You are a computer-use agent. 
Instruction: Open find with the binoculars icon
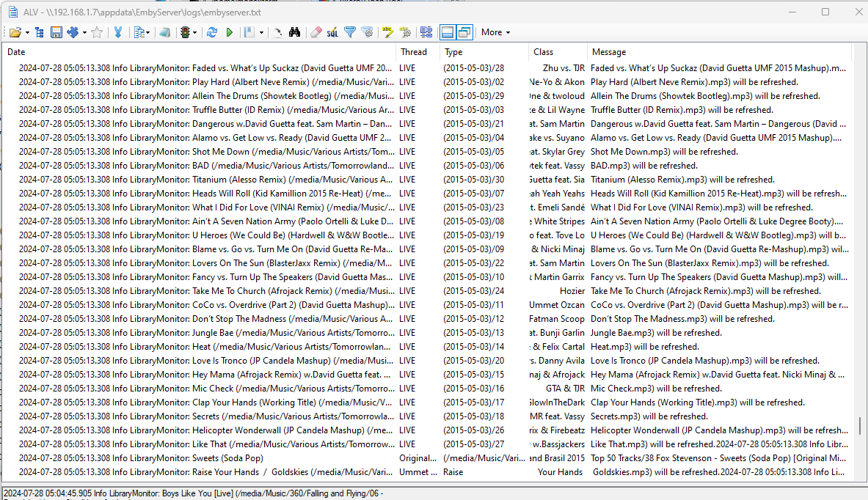pos(294,32)
